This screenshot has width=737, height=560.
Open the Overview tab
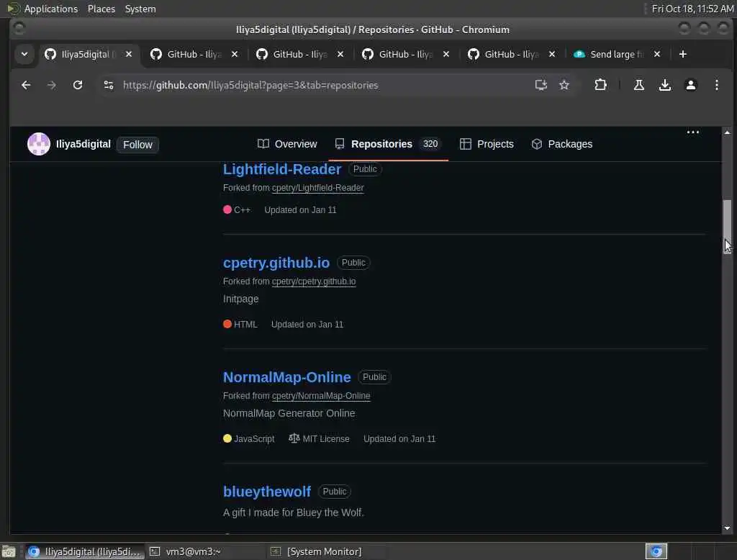point(286,144)
